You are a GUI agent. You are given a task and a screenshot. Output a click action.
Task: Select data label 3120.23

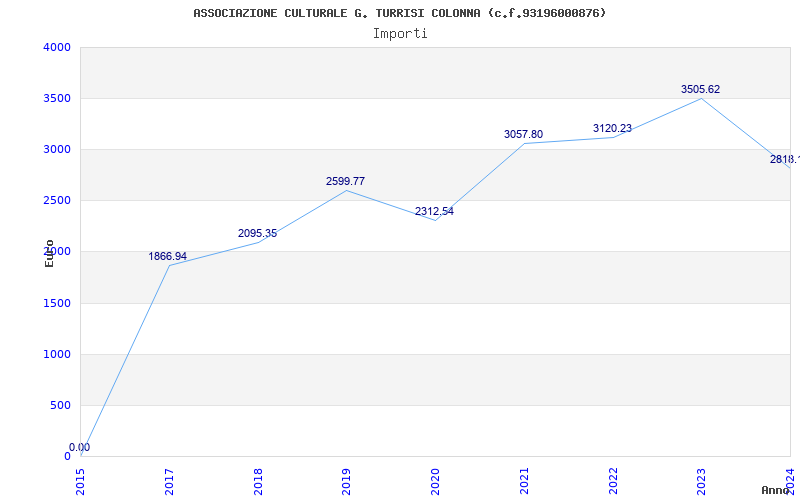pos(612,129)
